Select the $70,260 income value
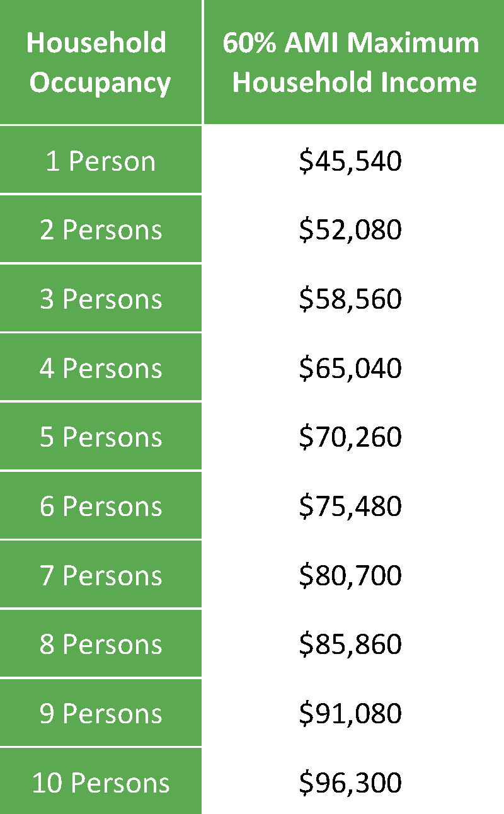The width and height of the screenshot is (504, 814). (x=350, y=438)
